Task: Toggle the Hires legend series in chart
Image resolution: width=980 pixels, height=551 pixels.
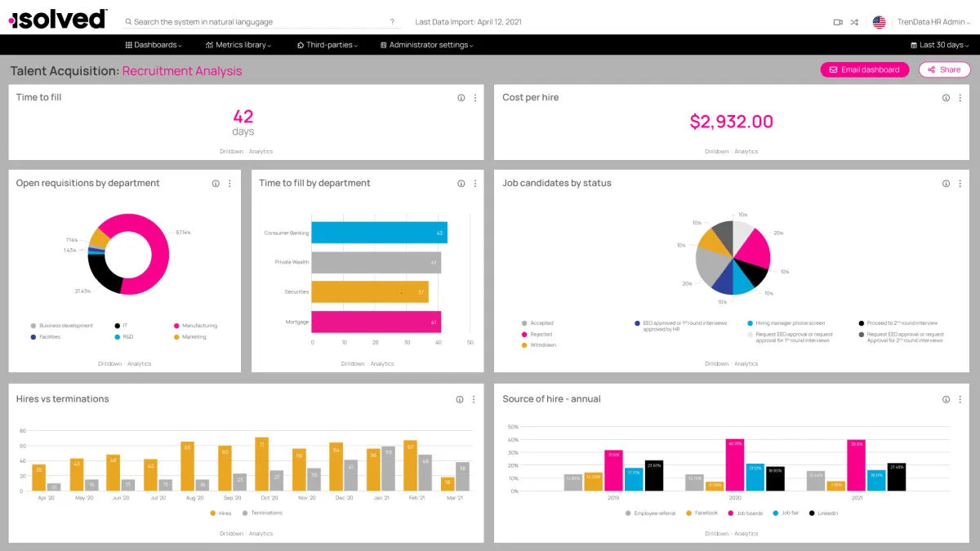Action: (x=220, y=513)
